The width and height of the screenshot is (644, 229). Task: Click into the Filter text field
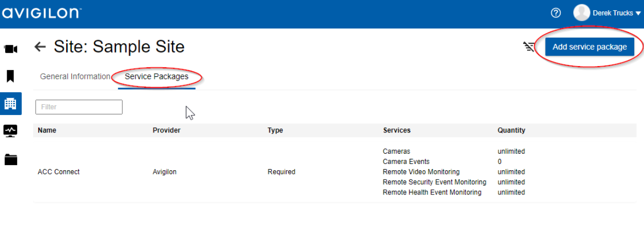point(79,107)
